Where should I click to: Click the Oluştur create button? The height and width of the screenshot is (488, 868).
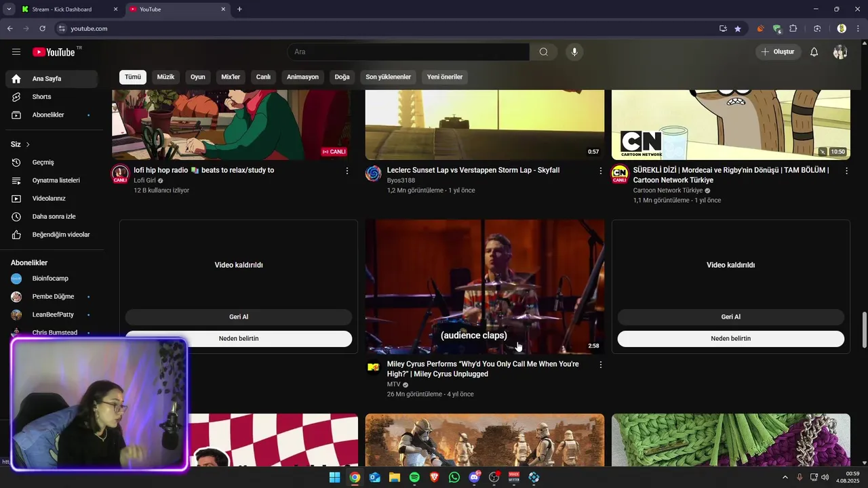[778, 52]
